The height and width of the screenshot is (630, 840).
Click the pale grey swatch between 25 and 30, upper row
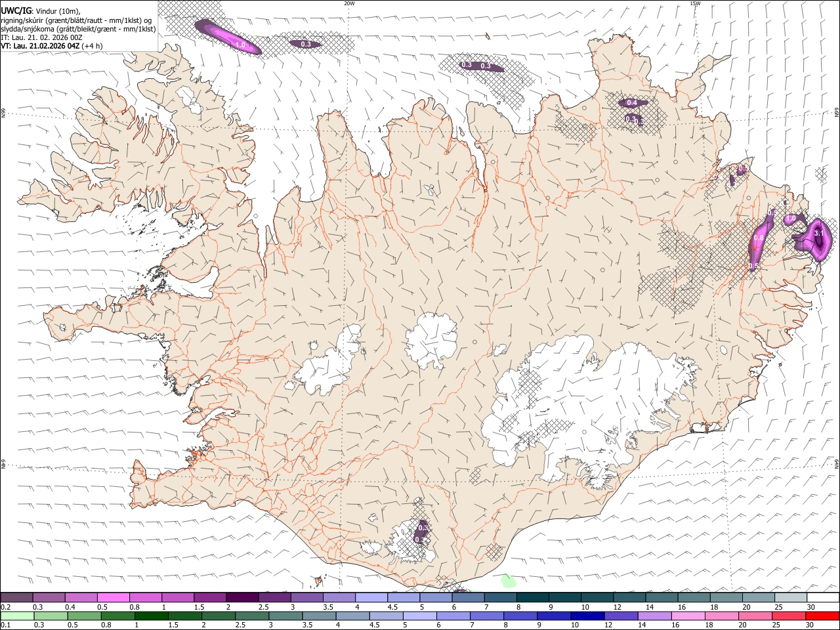790,597
